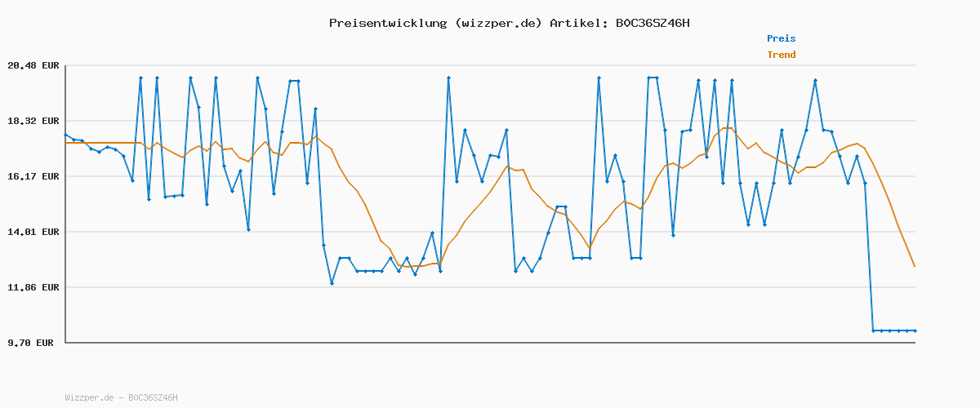Screen dimensions: 980x408
Task: Select the 18.32 EUR axis label
Action: point(33,121)
